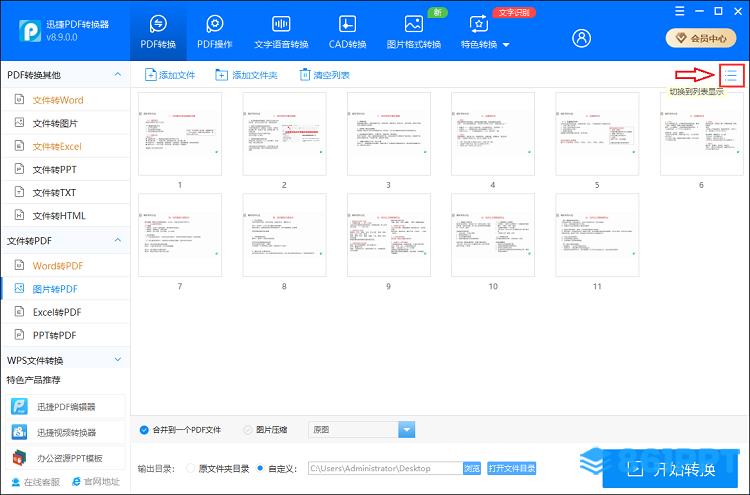The height and width of the screenshot is (495, 750).
Task: Select page thumbnail 3
Action: pos(388,134)
